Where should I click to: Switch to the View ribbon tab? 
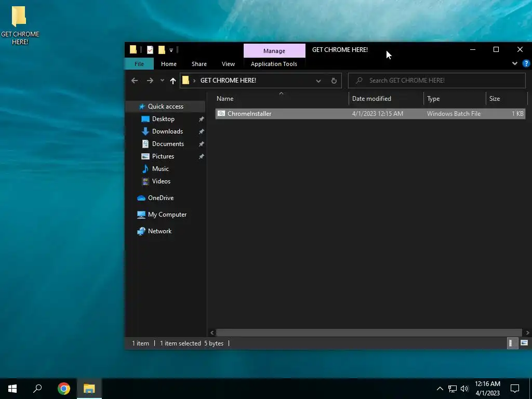pos(228,64)
